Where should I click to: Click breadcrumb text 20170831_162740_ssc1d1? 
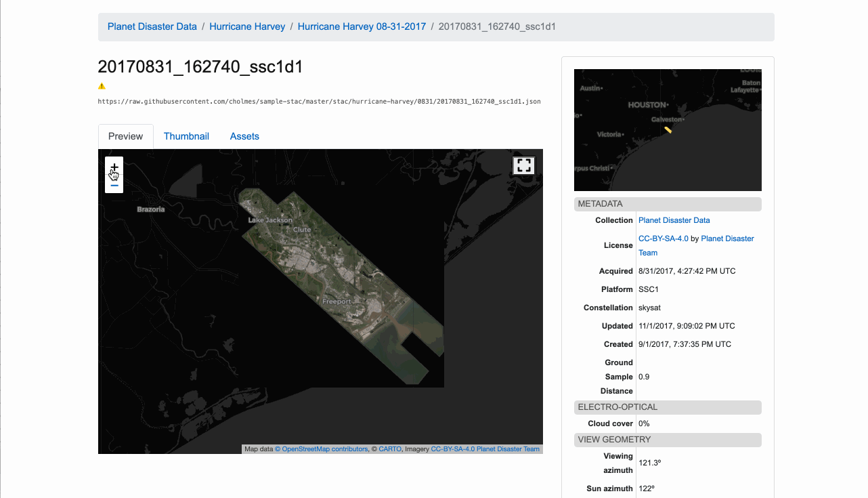(497, 26)
